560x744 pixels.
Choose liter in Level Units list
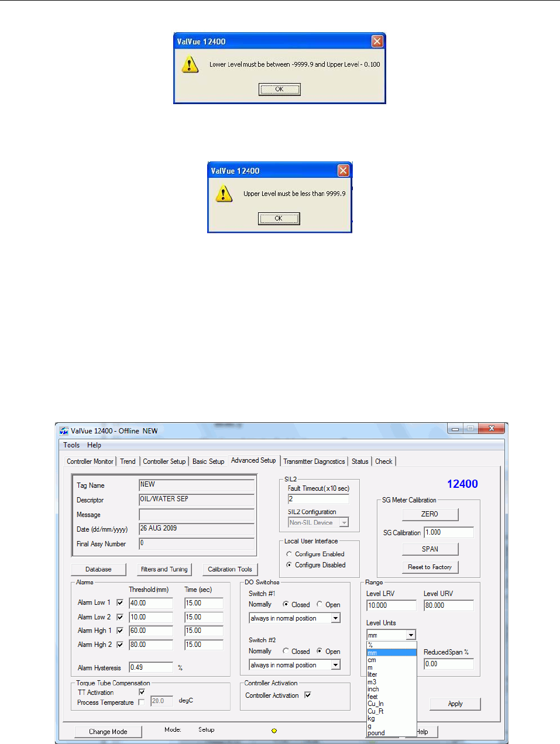(391, 674)
